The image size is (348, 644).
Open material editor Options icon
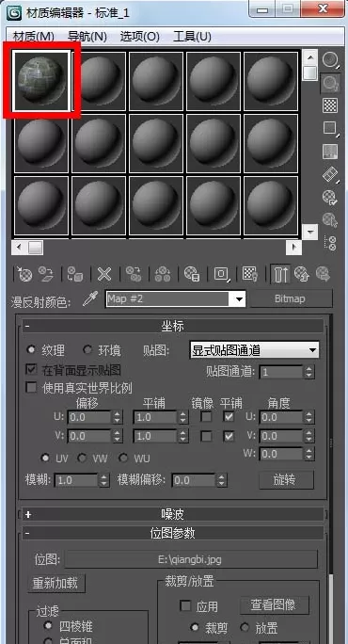pos(330,197)
